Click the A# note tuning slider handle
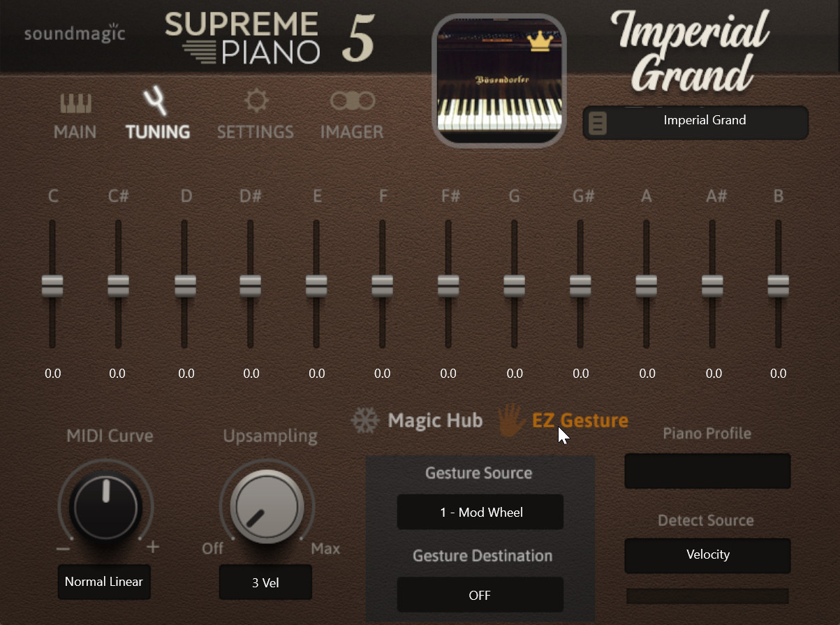The width and height of the screenshot is (840, 625). point(712,286)
